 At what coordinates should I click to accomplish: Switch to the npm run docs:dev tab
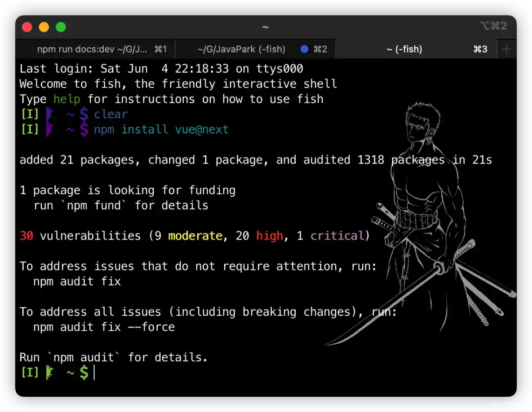pyautogui.click(x=95, y=49)
